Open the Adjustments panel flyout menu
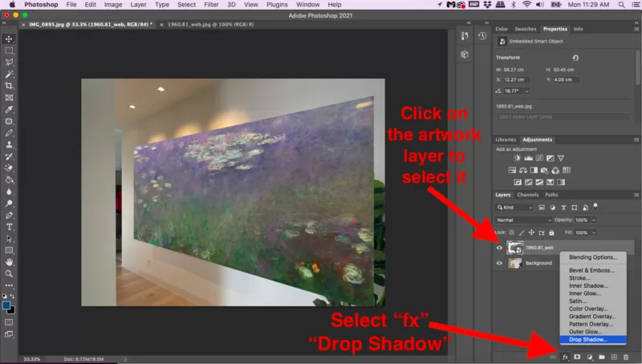Screen dimensions: 642x364 pos(636,140)
